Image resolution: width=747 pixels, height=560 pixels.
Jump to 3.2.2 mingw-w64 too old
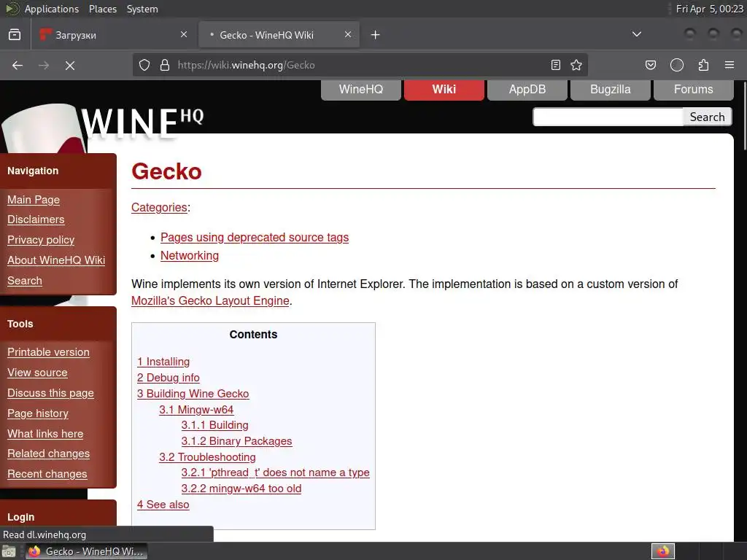[241, 489]
